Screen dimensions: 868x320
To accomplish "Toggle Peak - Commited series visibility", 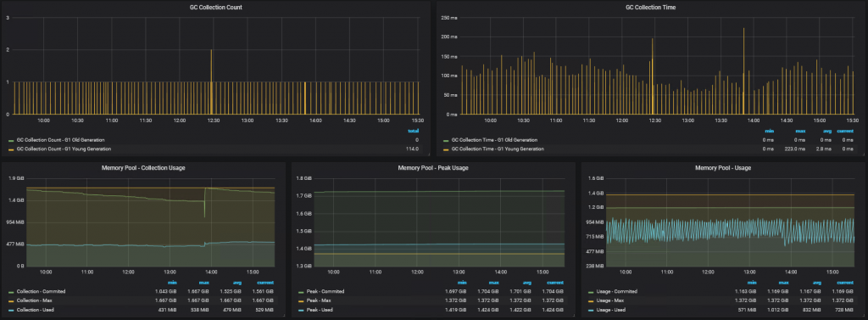I will [325, 292].
